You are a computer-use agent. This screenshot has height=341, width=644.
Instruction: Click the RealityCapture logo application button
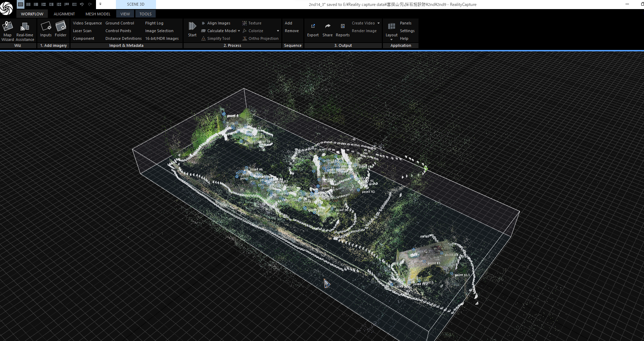7,8
